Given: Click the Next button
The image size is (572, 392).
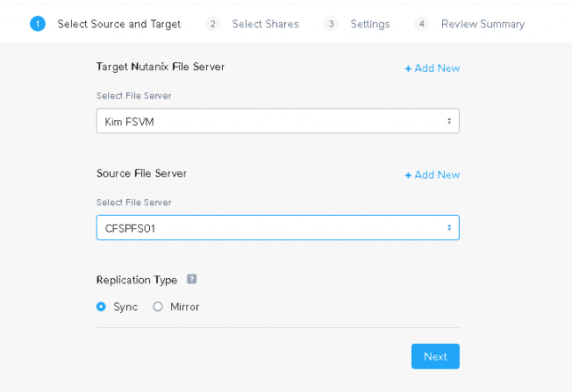Looking at the screenshot, I should click(x=435, y=356).
